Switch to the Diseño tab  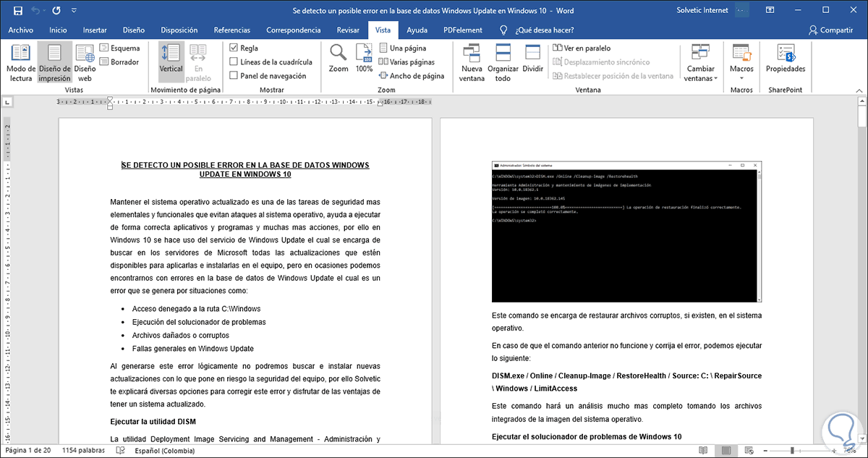[x=134, y=30]
